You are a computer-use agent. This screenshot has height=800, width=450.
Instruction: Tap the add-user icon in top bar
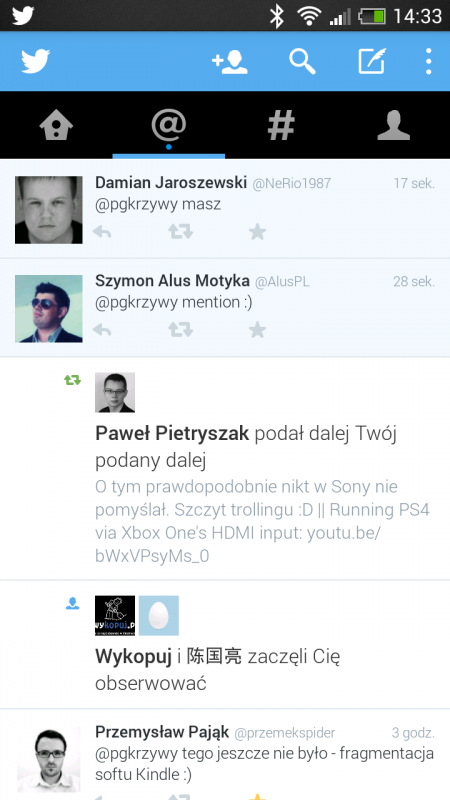click(x=230, y=62)
